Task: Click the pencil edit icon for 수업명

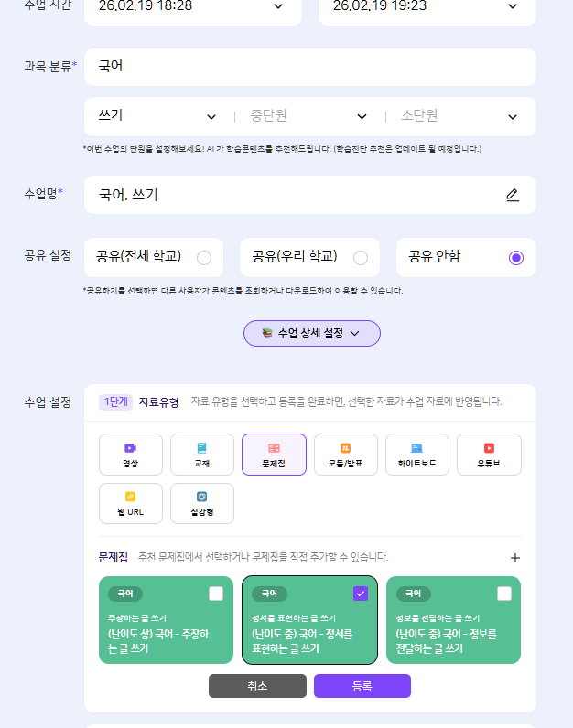Action: point(512,195)
